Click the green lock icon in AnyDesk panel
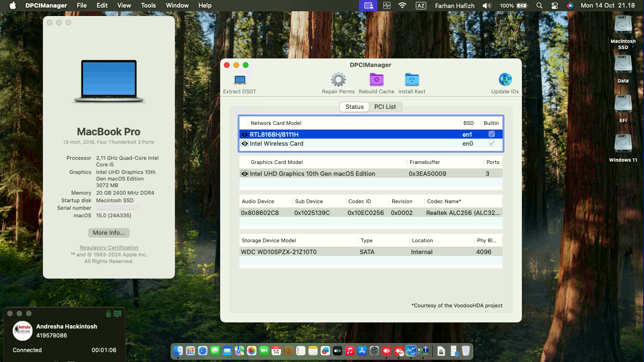Image resolution: width=644 pixels, height=362 pixels. pyautogui.click(x=108, y=313)
